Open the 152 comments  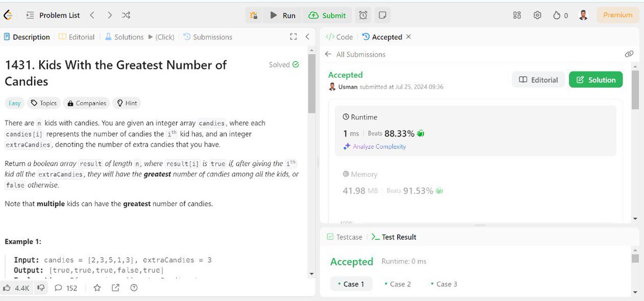click(66, 288)
